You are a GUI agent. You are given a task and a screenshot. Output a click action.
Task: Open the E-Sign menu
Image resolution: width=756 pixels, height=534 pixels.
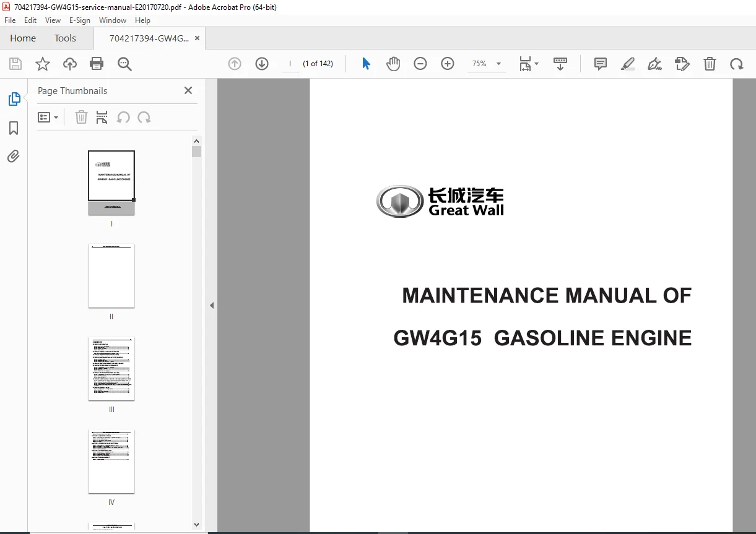80,20
